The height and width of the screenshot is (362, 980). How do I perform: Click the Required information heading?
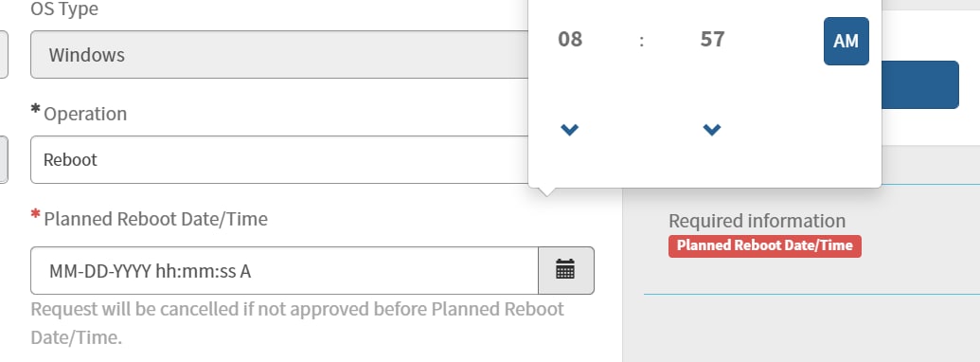coord(757,221)
